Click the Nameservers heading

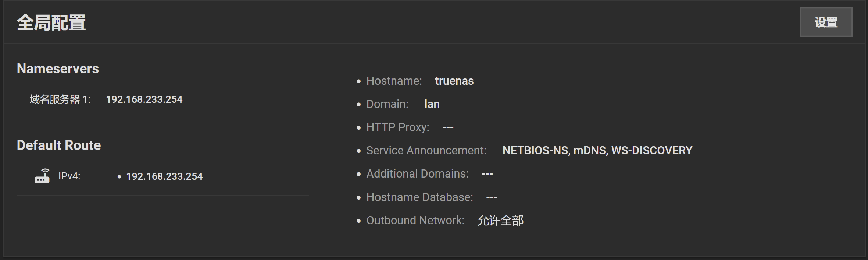point(58,68)
